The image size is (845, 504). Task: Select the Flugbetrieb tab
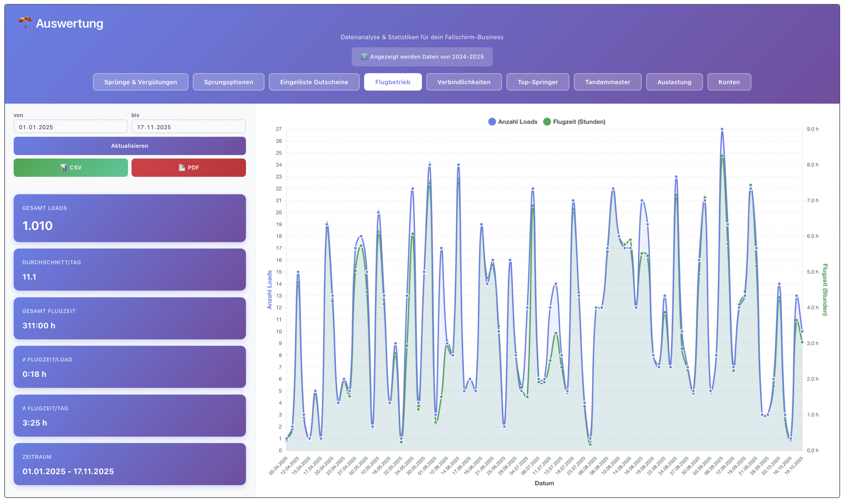click(392, 82)
